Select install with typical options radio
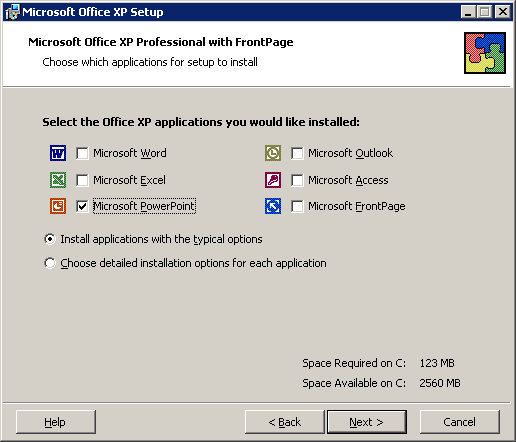Screen dimensions: 516x442 pyautogui.click(x=50, y=239)
